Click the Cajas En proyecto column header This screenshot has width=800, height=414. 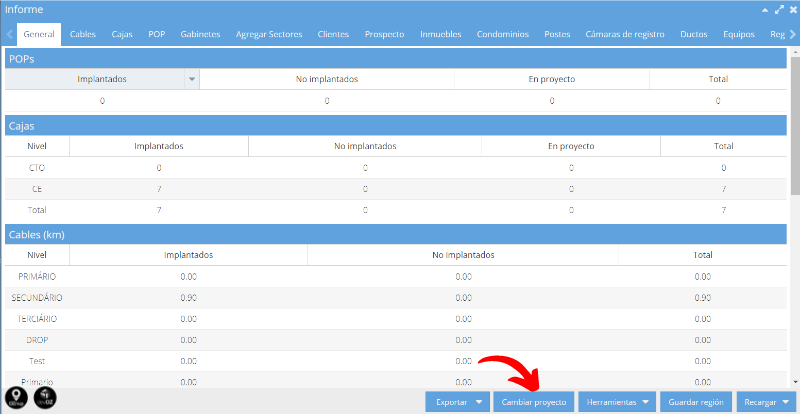point(571,146)
